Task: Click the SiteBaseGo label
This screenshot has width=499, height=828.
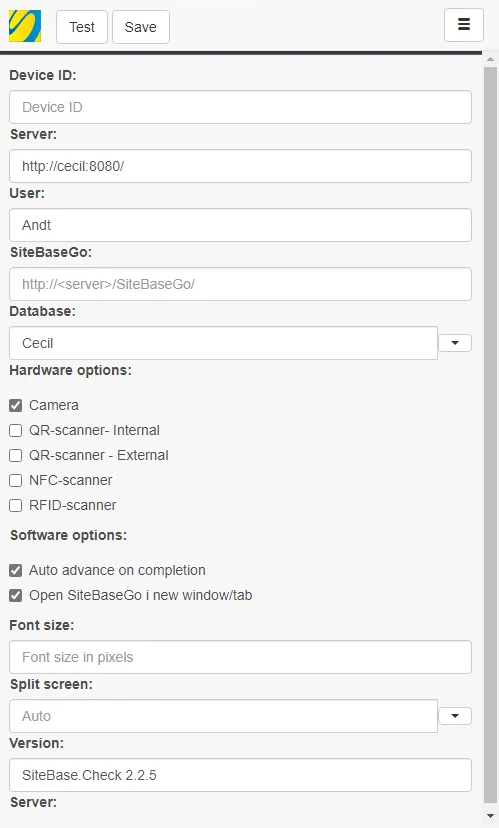Action: point(51,252)
